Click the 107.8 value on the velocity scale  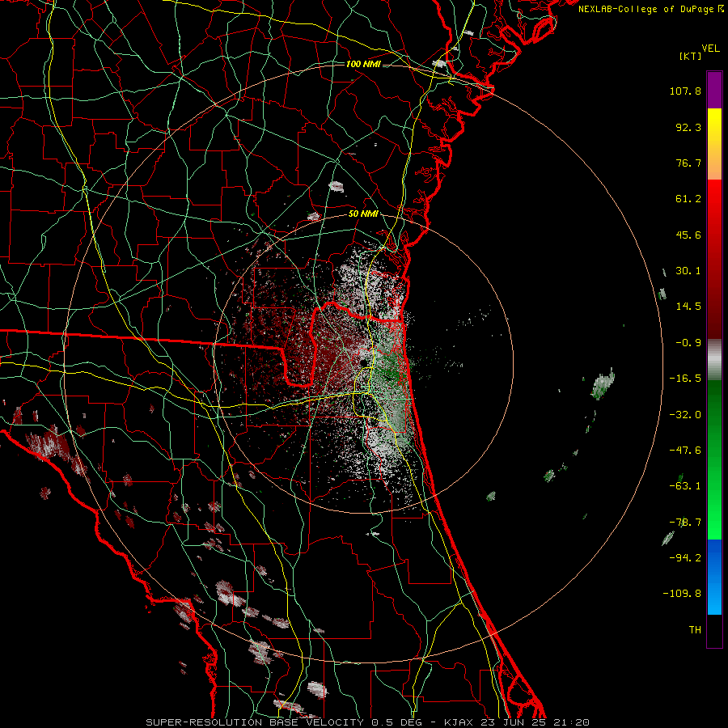coord(685,91)
